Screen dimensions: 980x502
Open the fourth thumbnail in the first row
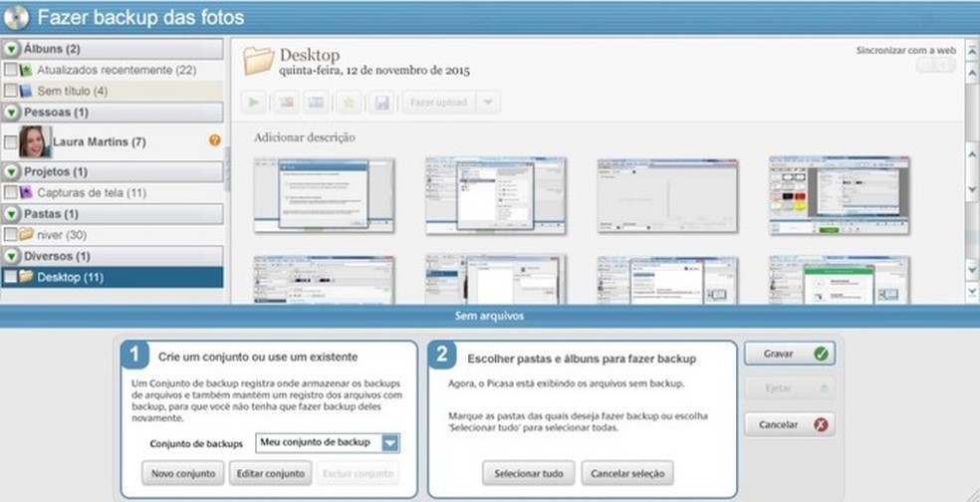point(840,195)
